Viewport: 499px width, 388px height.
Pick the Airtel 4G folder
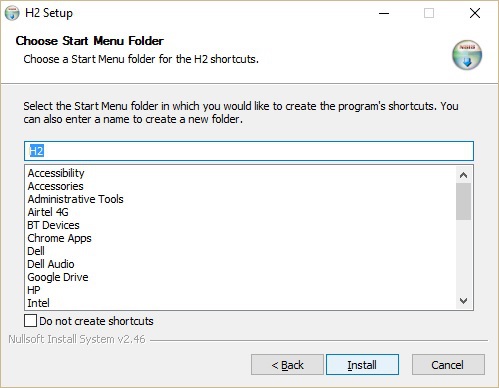point(48,212)
